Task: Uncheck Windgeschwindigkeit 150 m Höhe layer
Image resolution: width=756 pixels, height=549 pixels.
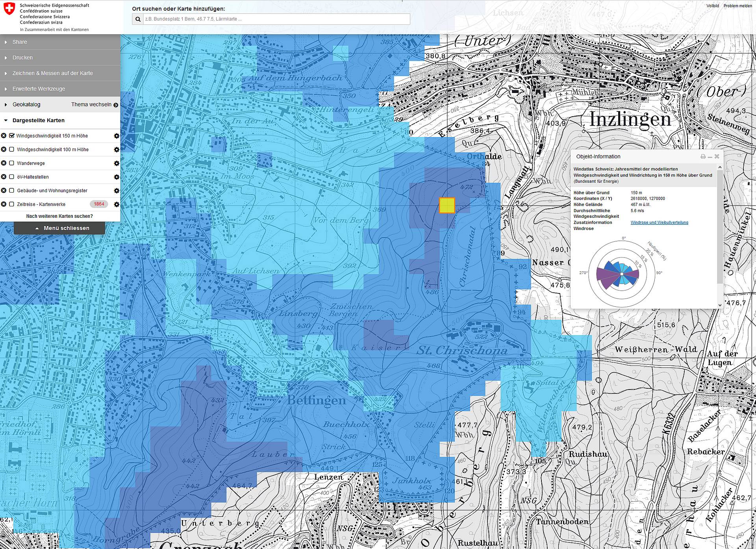Action: pos(12,135)
